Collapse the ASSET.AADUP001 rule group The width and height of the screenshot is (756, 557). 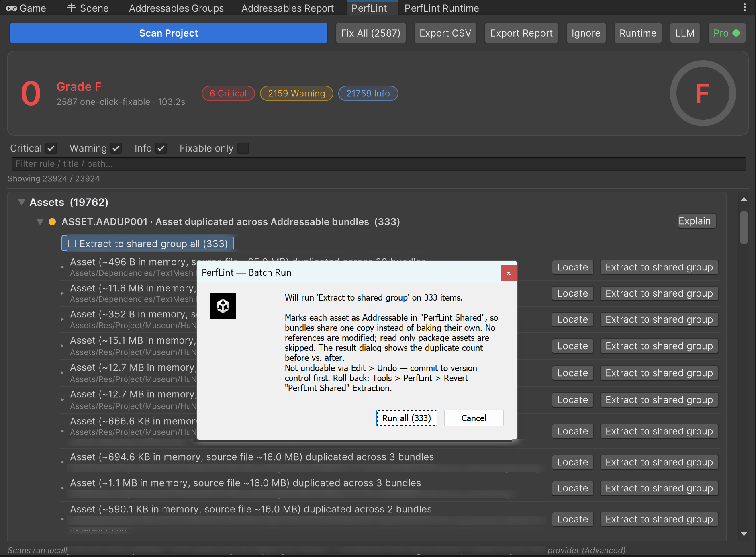tap(40, 222)
